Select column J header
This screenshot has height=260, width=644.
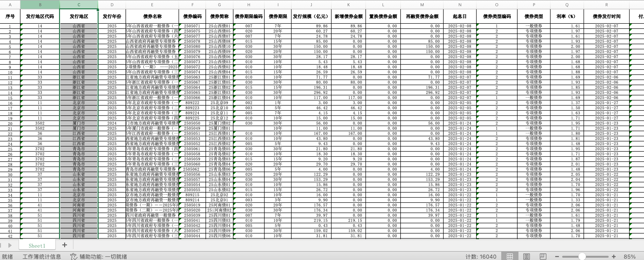(311, 5)
